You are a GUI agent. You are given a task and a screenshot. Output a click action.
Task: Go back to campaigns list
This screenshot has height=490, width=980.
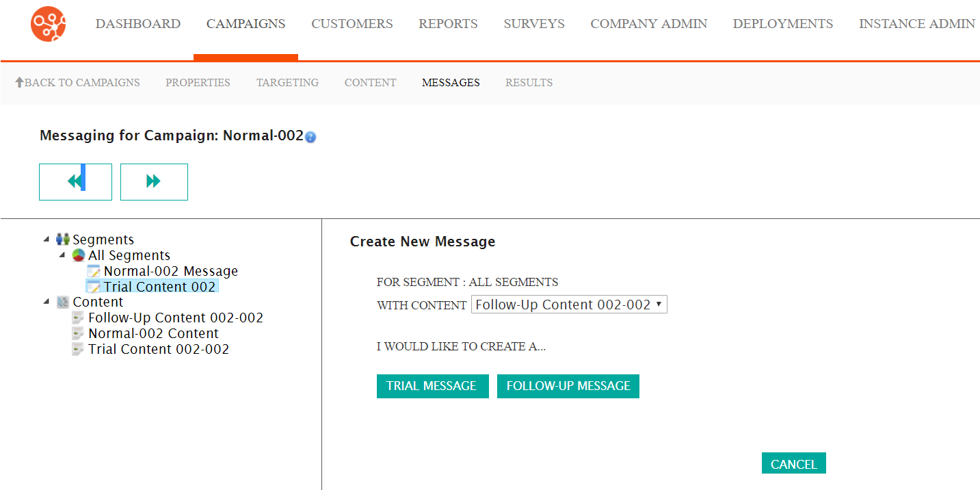click(x=77, y=83)
